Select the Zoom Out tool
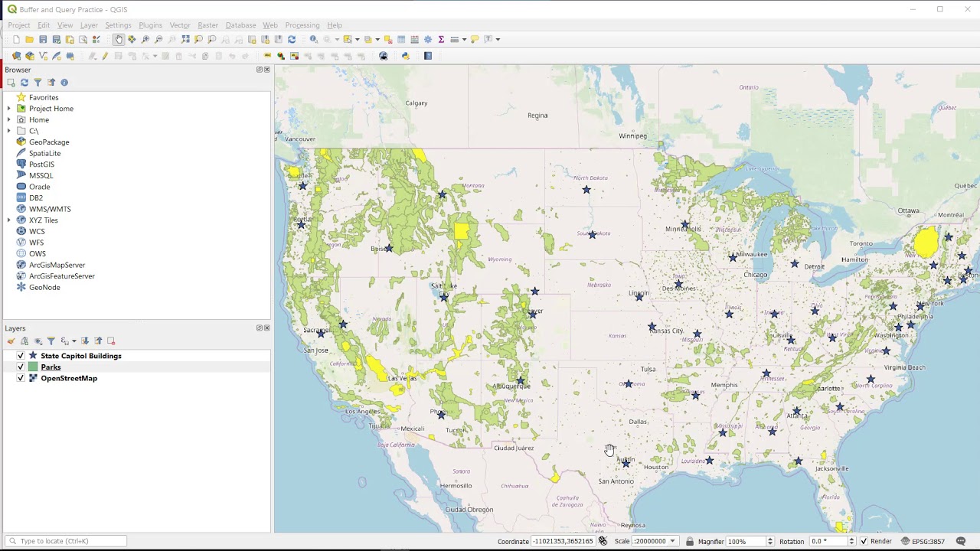The image size is (980, 551). pos(158,39)
